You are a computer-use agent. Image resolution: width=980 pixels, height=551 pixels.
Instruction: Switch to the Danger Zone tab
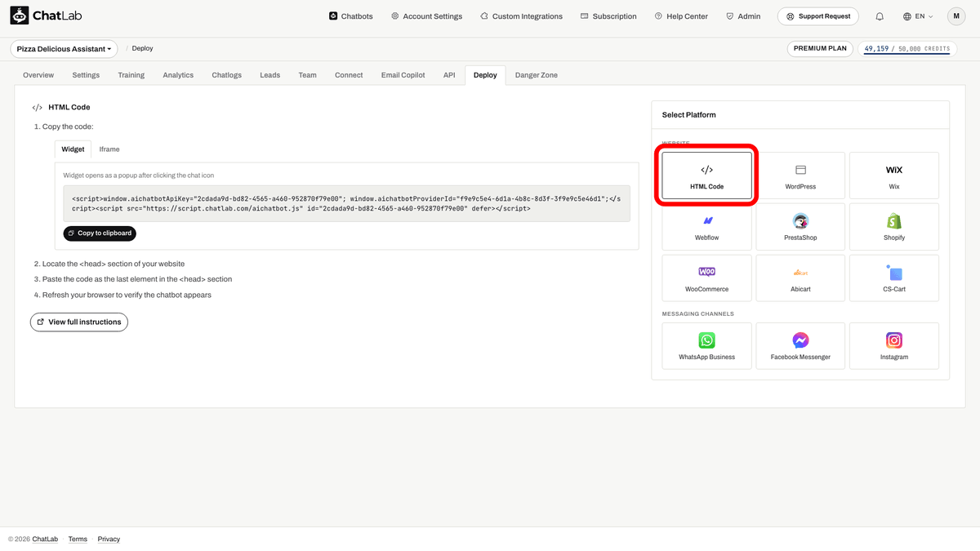pos(537,75)
